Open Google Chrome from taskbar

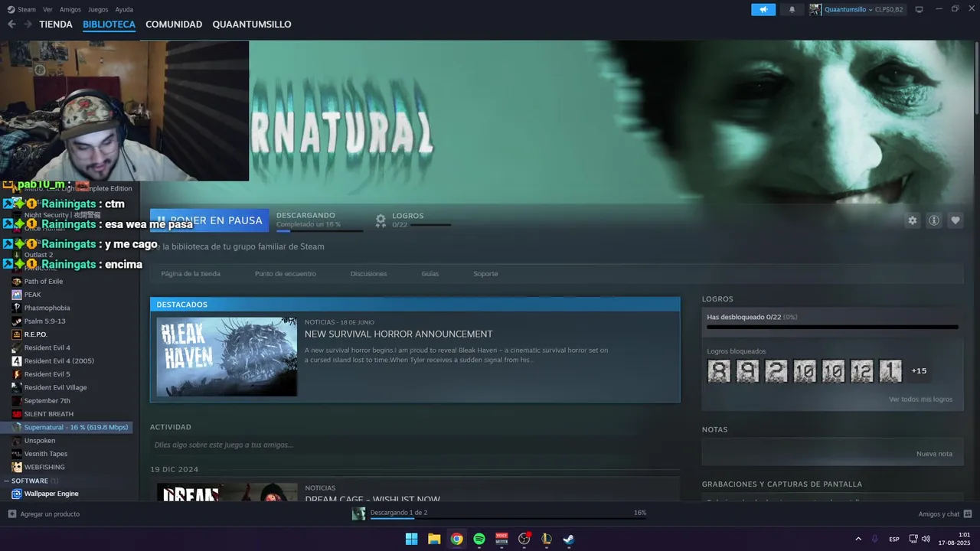click(x=456, y=539)
